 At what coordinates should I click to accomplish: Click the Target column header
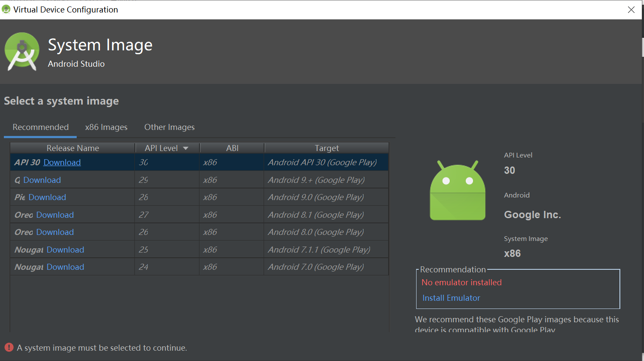327,148
